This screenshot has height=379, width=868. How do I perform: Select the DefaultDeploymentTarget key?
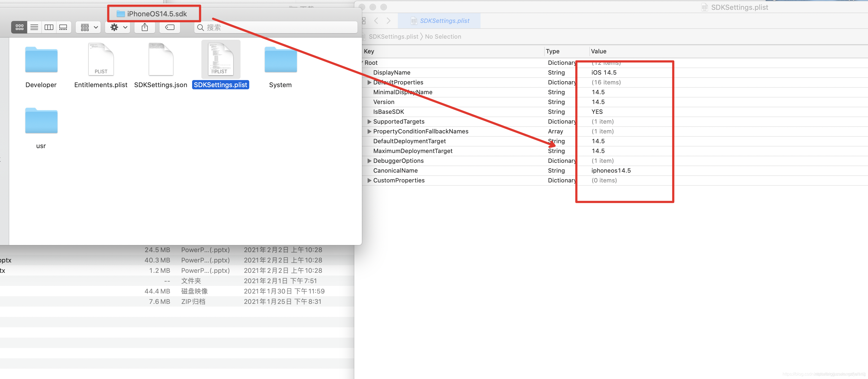pyautogui.click(x=410, y=141)
